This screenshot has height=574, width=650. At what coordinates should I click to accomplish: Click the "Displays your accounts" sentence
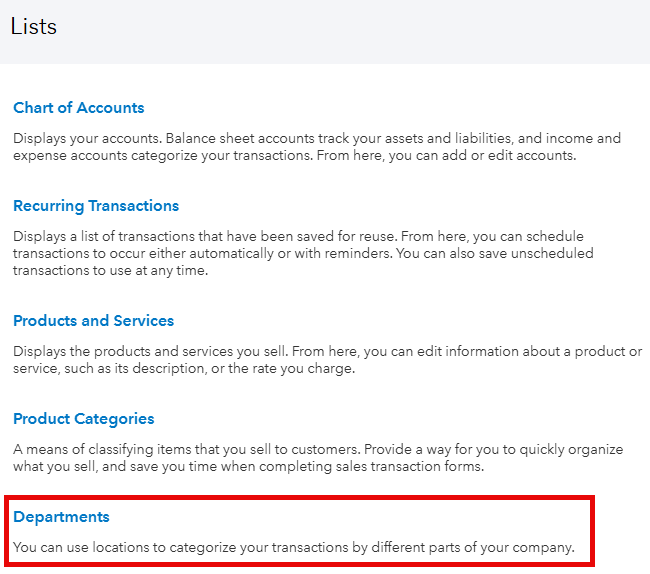74,138
